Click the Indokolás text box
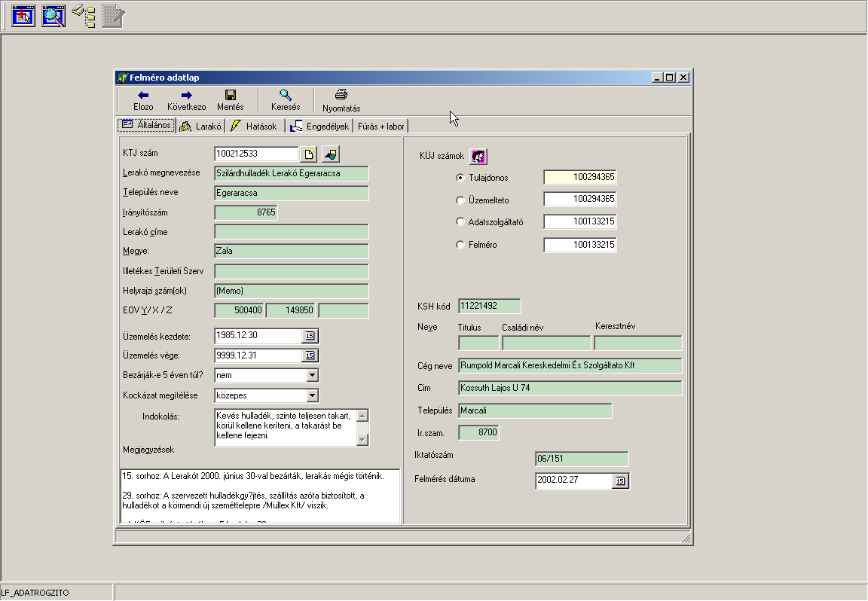868x601 pixels. click(285, 427)
